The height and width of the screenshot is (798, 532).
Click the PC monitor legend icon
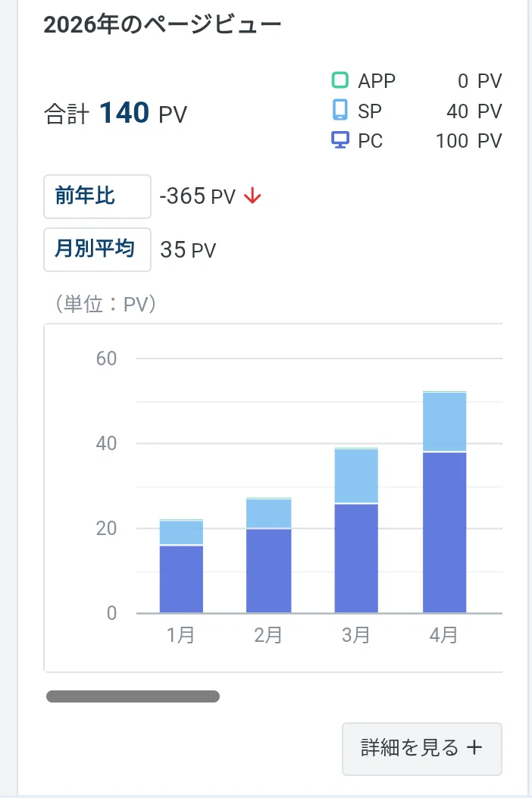pyautogui.click(x=340, y=140)
